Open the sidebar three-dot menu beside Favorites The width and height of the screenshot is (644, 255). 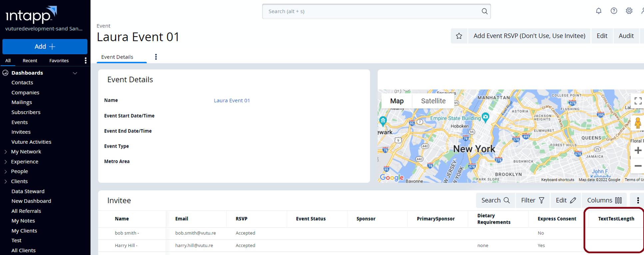[86, 60]
